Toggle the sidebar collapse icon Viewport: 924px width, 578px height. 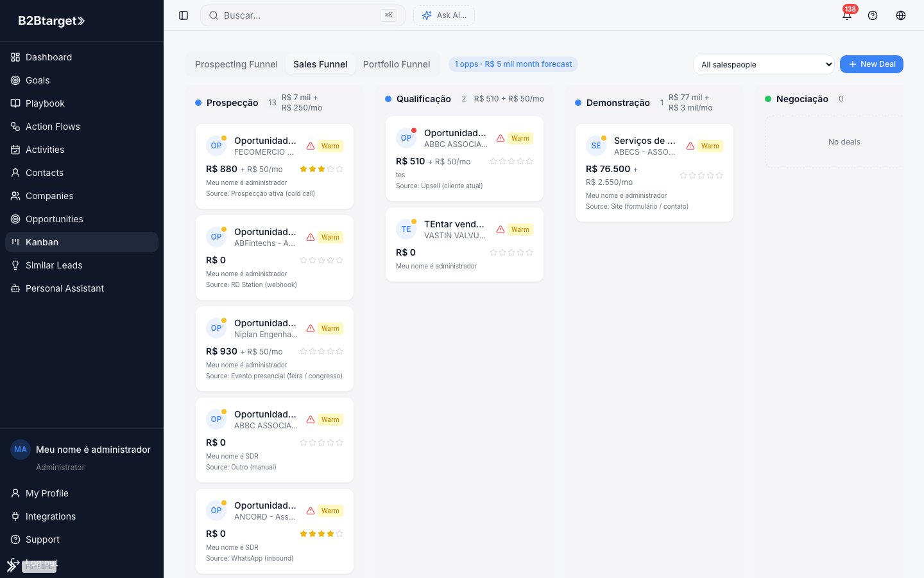[x=184, y=15]
